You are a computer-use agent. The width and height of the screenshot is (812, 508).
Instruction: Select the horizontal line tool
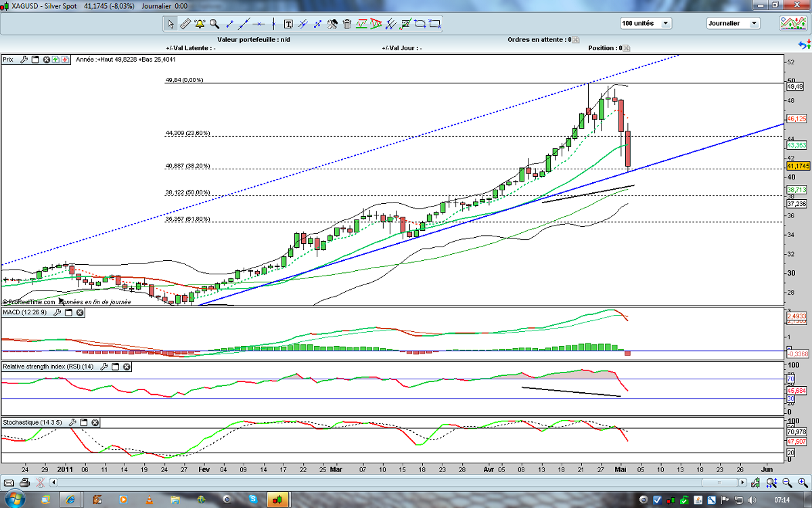(258, 24)
